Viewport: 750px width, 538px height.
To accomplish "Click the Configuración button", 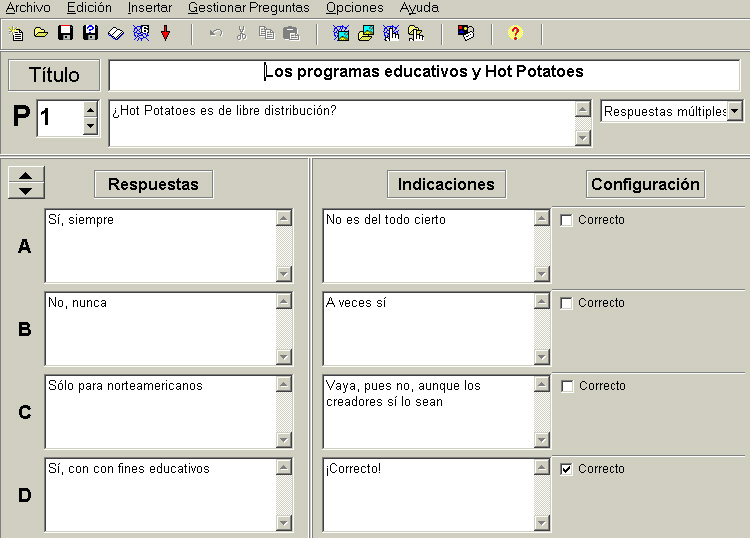I will (645, 184).
